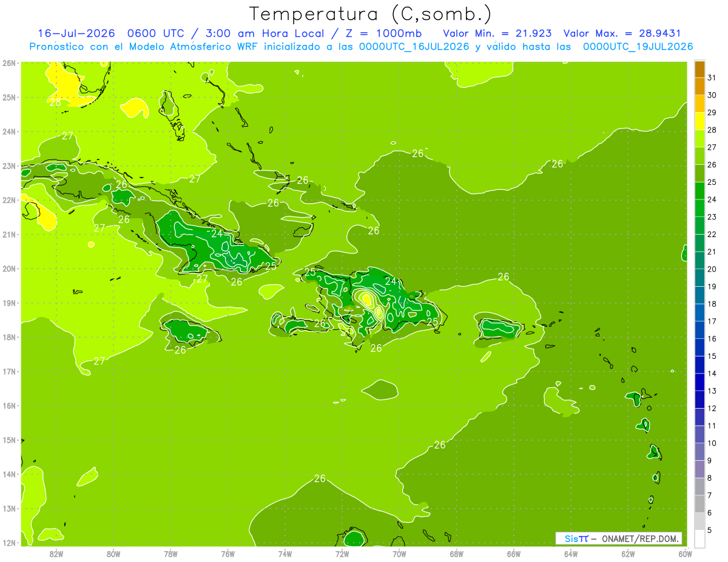Click legend scale label '31'

tap(712, 78)
